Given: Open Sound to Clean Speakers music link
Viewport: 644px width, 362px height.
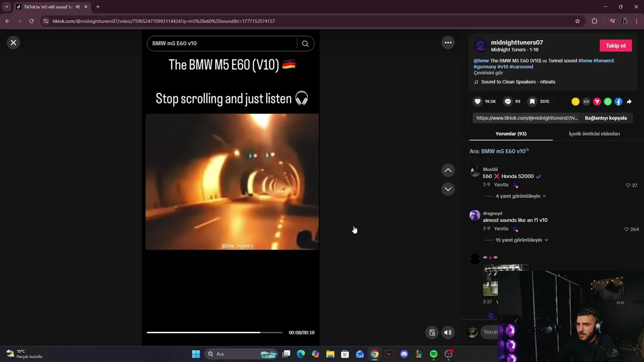Looking at the screenshot, I should click(x=518, y=82).
